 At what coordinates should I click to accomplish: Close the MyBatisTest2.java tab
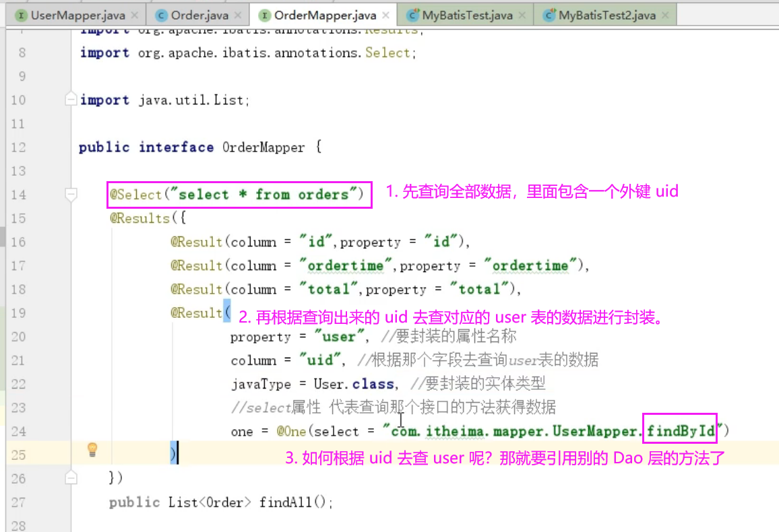(x=665, y=15)
